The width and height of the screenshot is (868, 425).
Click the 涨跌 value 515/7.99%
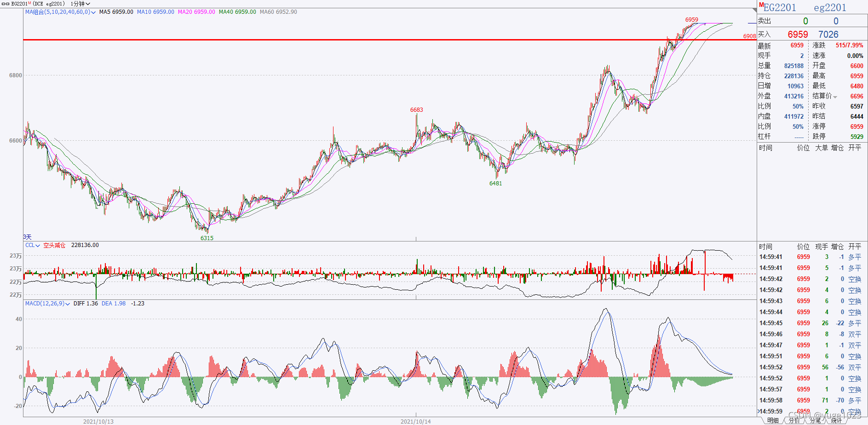coord(849,46)
